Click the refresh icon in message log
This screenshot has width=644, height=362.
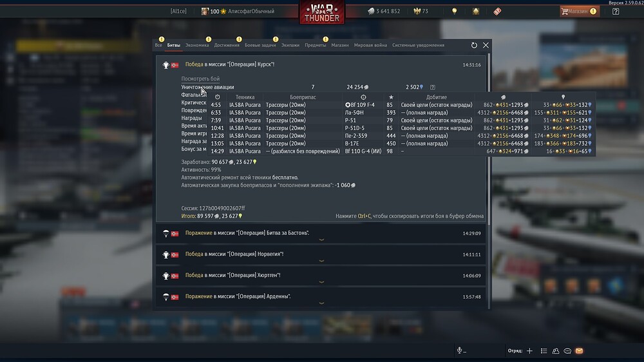coord(474,45)
